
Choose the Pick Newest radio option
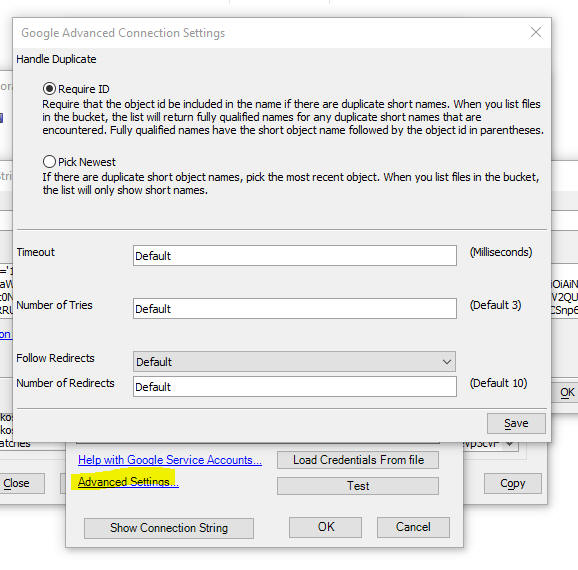[49, 162]
